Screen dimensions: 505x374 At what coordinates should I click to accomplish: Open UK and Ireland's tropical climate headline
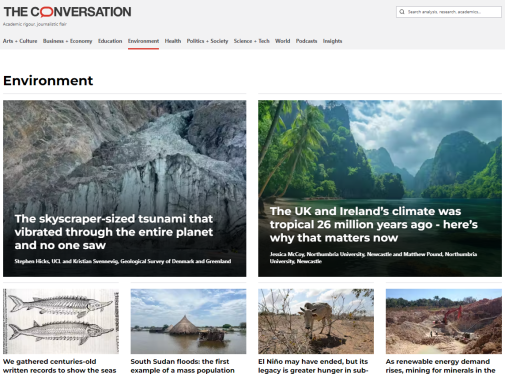point(374,224)
